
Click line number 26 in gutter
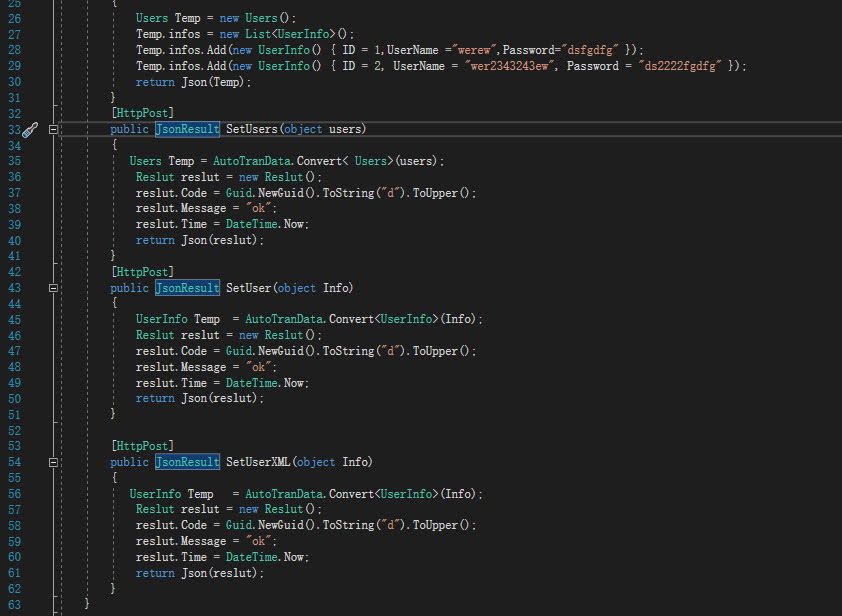click(13, 3)
